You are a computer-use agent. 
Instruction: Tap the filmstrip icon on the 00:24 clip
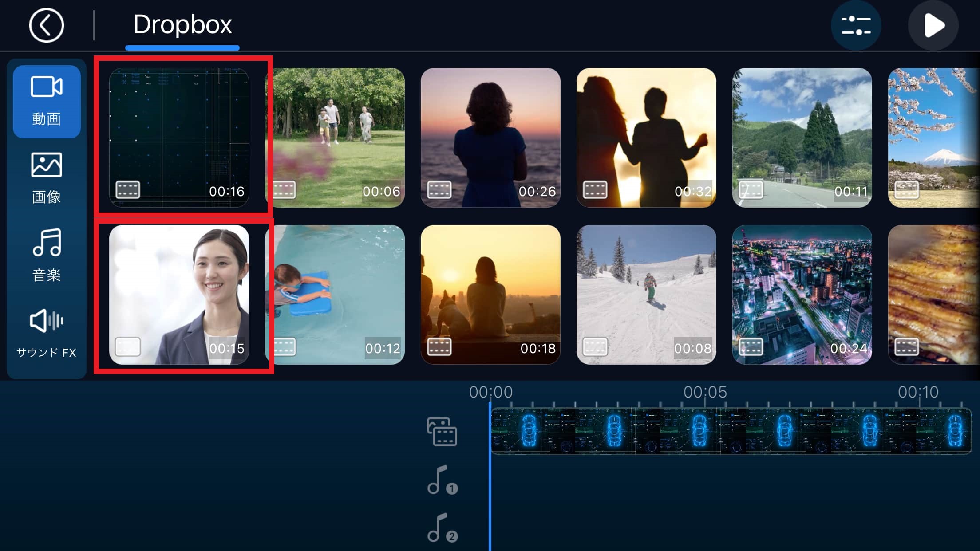(751, 347)
